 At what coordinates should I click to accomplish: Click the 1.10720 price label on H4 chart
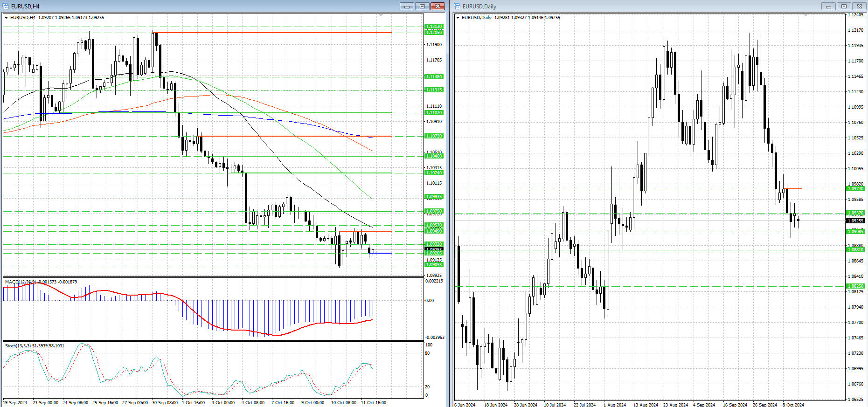click(434, 136)
